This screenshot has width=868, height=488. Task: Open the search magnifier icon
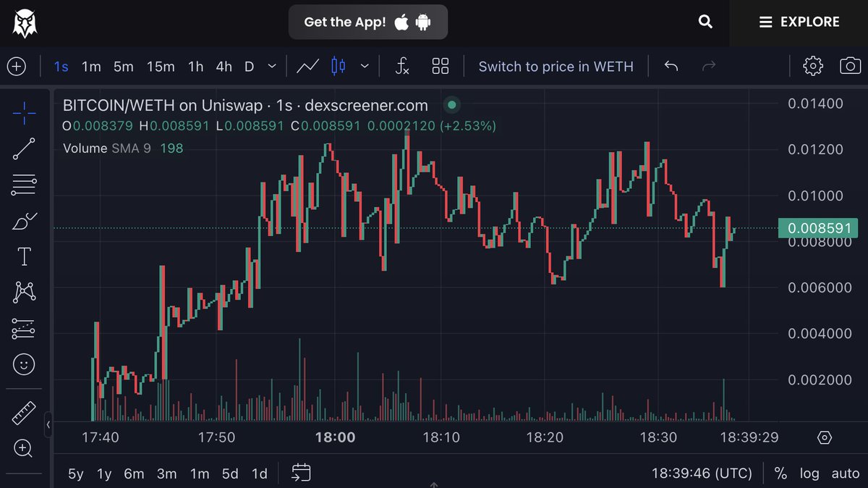click(x=705, y=22)
